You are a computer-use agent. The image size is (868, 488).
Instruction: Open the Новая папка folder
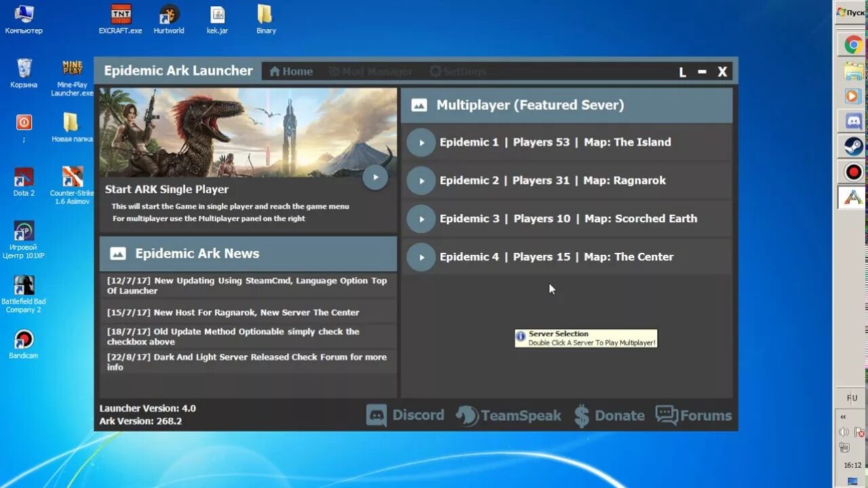(x=72, y=127)
